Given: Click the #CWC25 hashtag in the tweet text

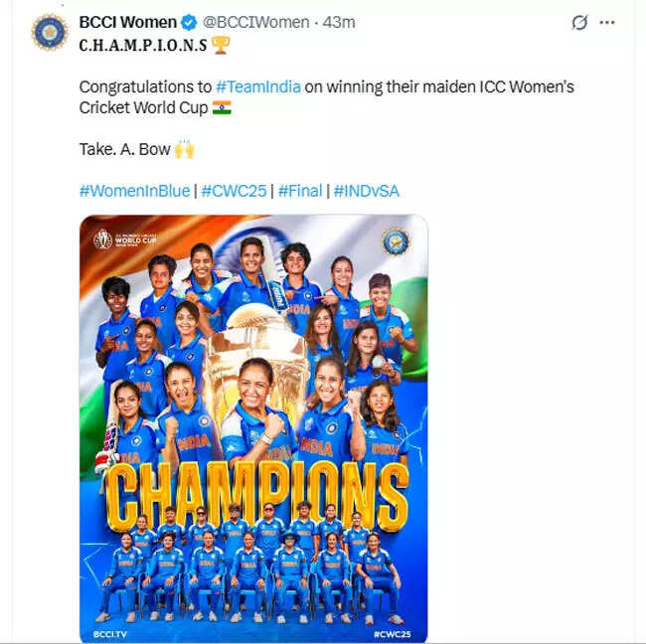Looking at the screenshot, I should pos(234,191).
